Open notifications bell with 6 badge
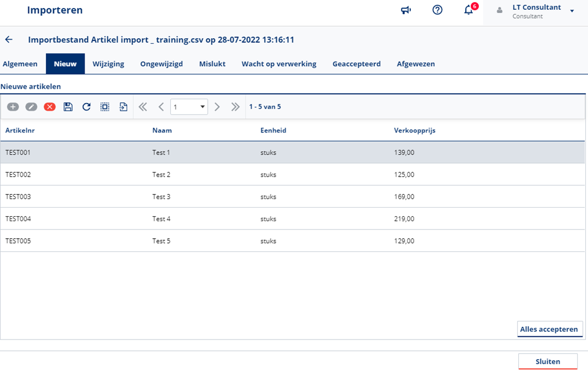The height and width of the screenshot is (370, 588). tap(469, 10)
